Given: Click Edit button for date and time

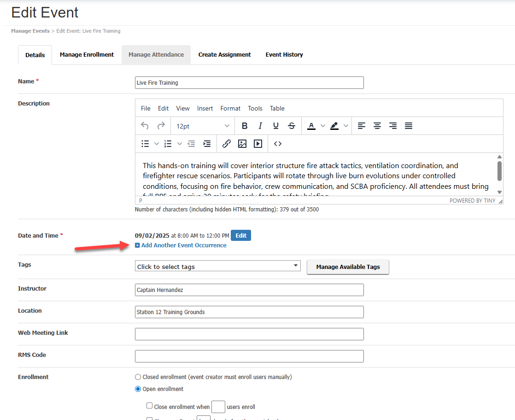Looking at the screenshot, I should [x=241, y=235].
